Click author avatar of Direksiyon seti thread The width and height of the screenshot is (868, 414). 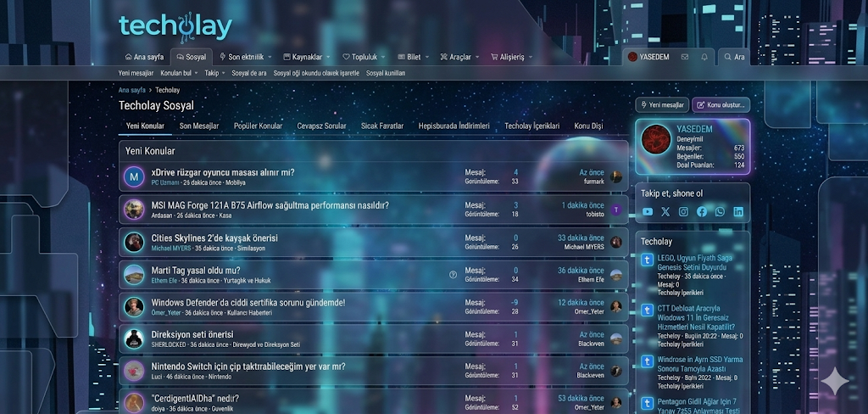pyautogui.click(x=134, y=339)
